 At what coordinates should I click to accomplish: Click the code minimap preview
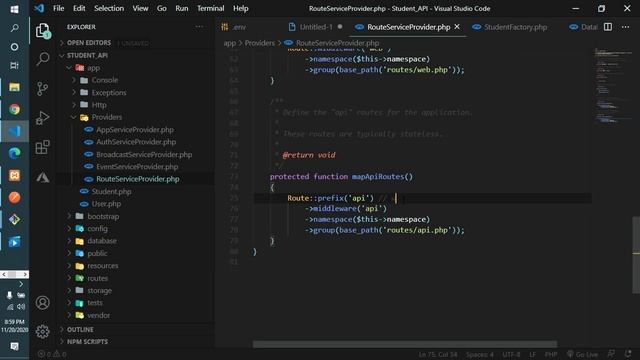click(x=613, y=86)
